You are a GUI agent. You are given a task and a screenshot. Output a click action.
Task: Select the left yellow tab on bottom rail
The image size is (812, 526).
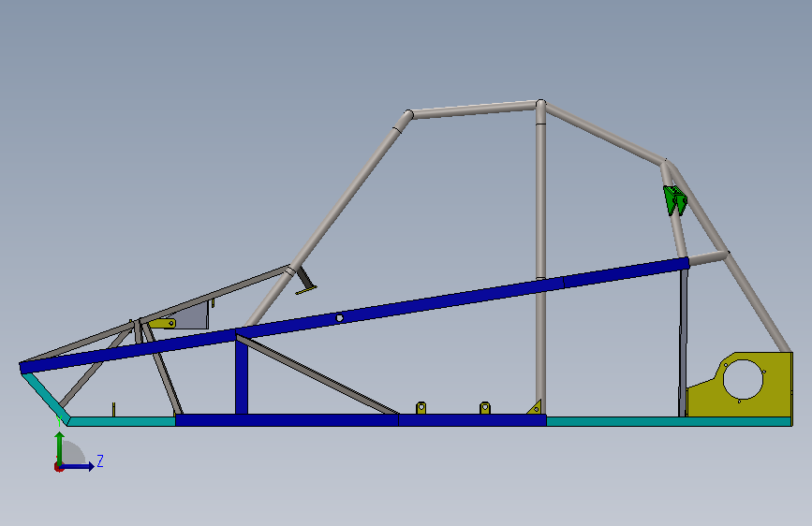421,408
